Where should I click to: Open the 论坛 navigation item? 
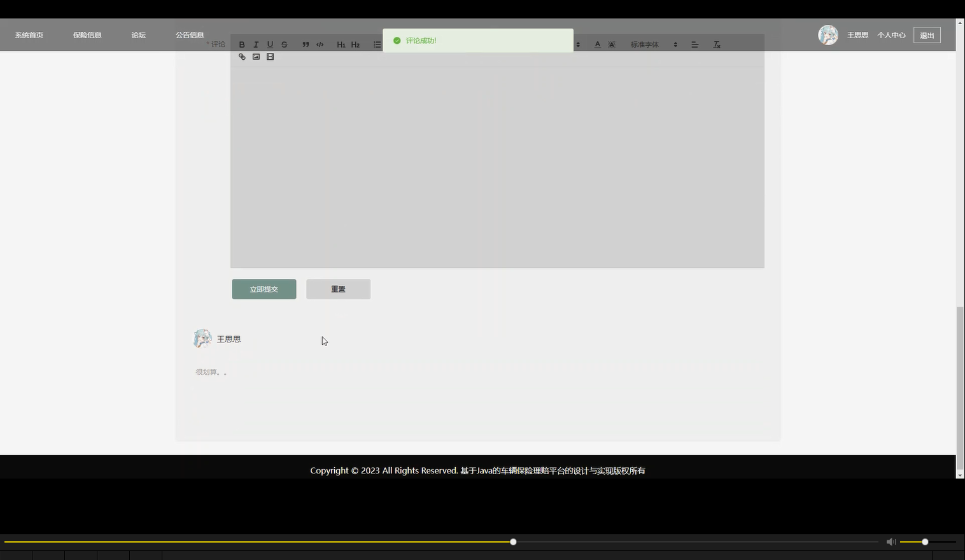[139, 35]
